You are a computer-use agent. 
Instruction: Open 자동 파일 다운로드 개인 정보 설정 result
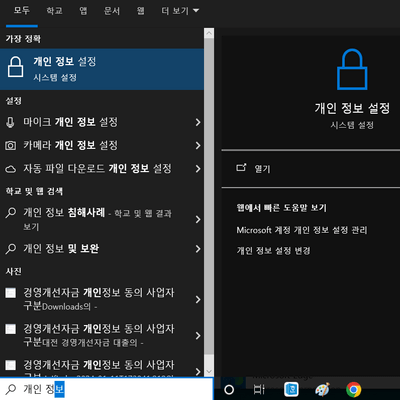click(x=102, y=169)
